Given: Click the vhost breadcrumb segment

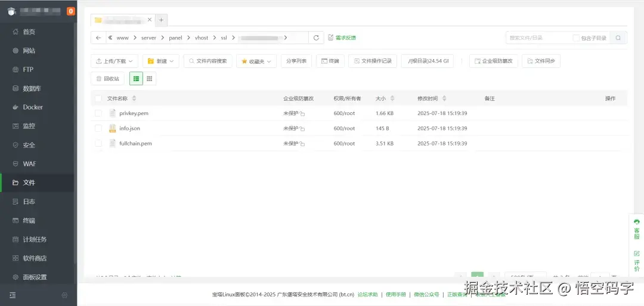Looking at the screenshot, I should (x=202, y=38).
